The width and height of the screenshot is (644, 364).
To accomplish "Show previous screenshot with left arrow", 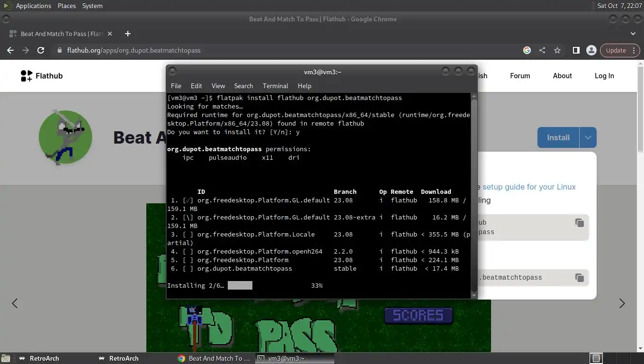I will (15, 303).
